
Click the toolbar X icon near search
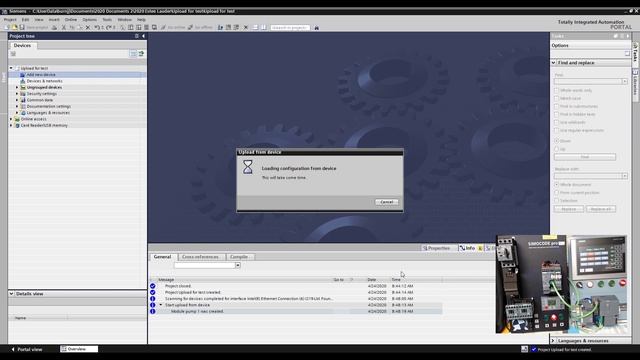(x=246, y=27)
